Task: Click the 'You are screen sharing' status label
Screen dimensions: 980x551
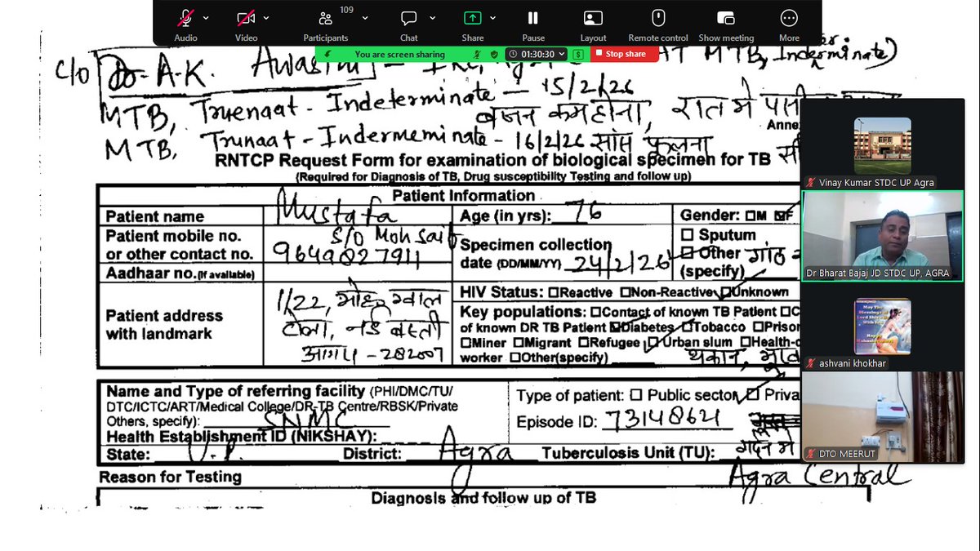Action: pos(399,54)
